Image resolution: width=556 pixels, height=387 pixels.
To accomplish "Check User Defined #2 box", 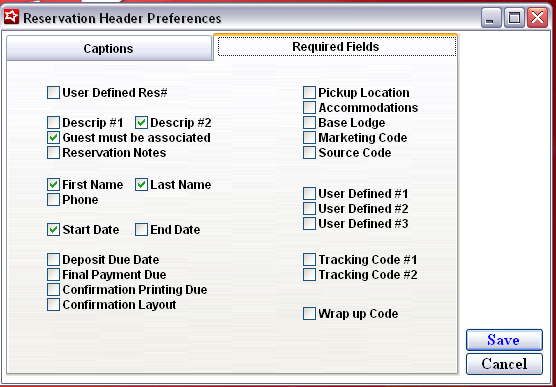I will pyautogui.click(x=309, y=209).
